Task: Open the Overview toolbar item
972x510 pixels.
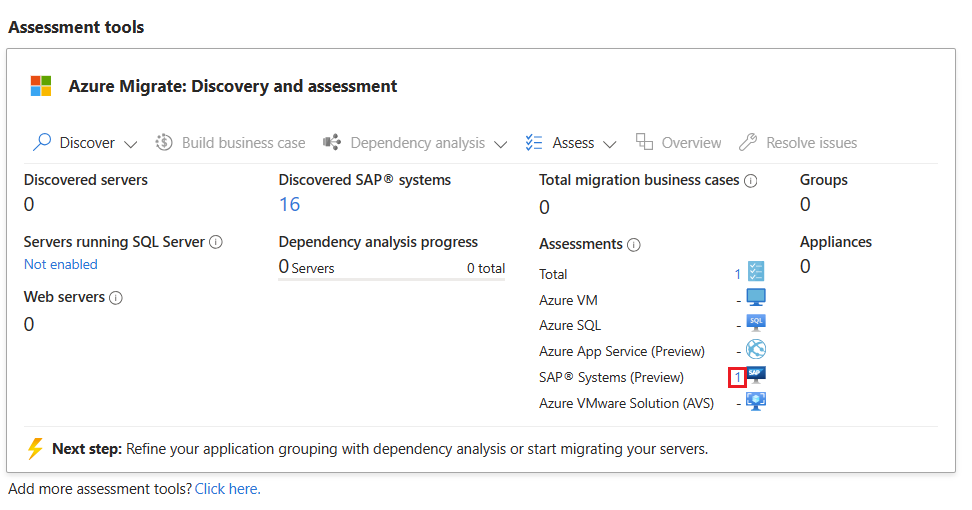Action: pyautogui.click(x=679, y=143)
